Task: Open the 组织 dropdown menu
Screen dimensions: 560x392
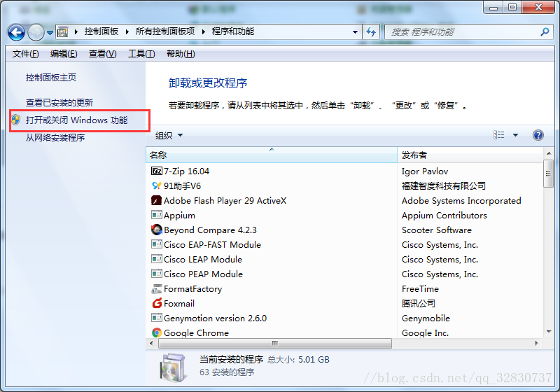Action: (x=169, y=135)
